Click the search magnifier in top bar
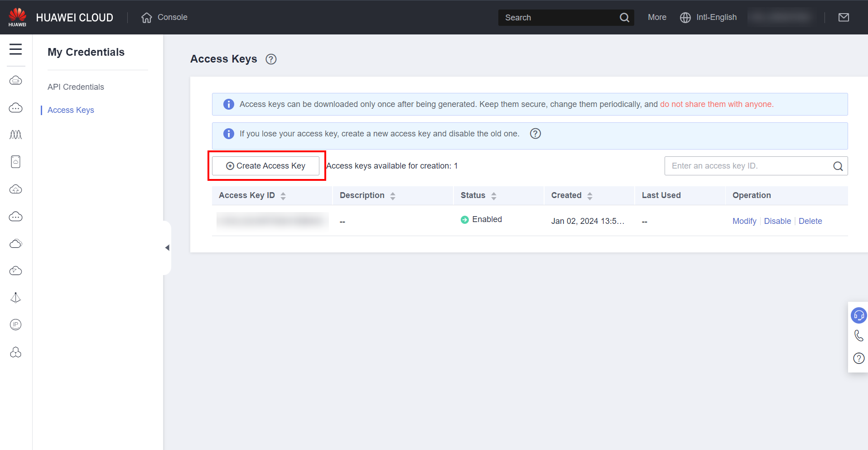Viewport: 868px width, 450px height. [x=624, y=18]
